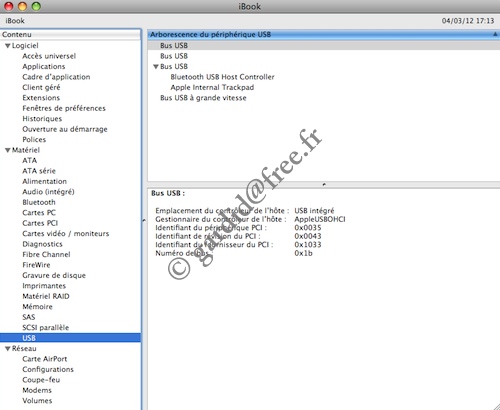Collapse the Matériel section triangle
The width and height of the screenshot is (500, 410).
pos(8,150)
